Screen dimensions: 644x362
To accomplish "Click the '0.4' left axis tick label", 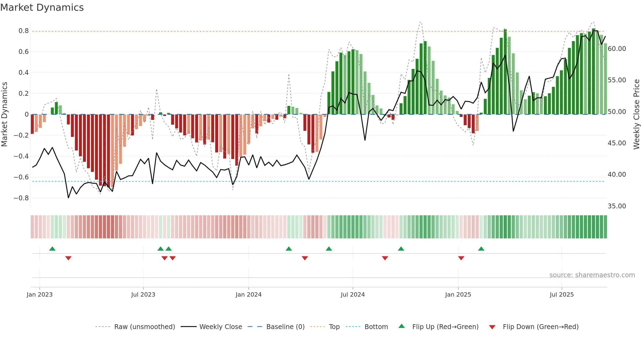I will click(24, 73).
